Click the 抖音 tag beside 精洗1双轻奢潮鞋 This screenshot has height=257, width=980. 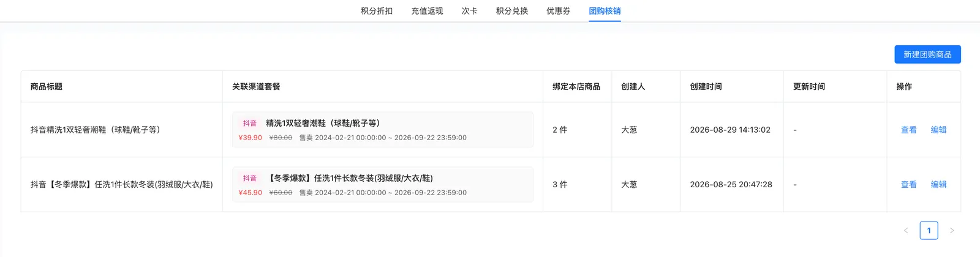point(250,124)
